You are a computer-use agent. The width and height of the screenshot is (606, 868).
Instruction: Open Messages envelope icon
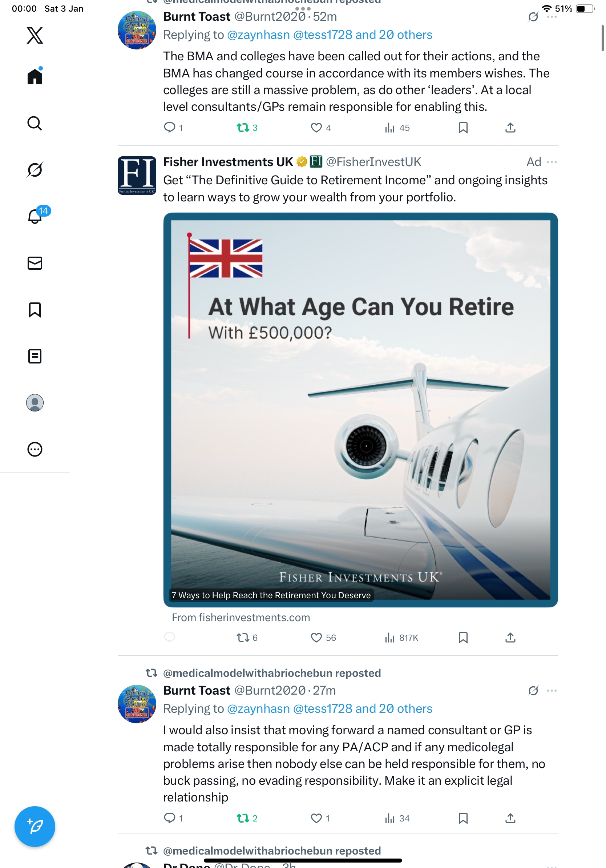tap(35, 263)
